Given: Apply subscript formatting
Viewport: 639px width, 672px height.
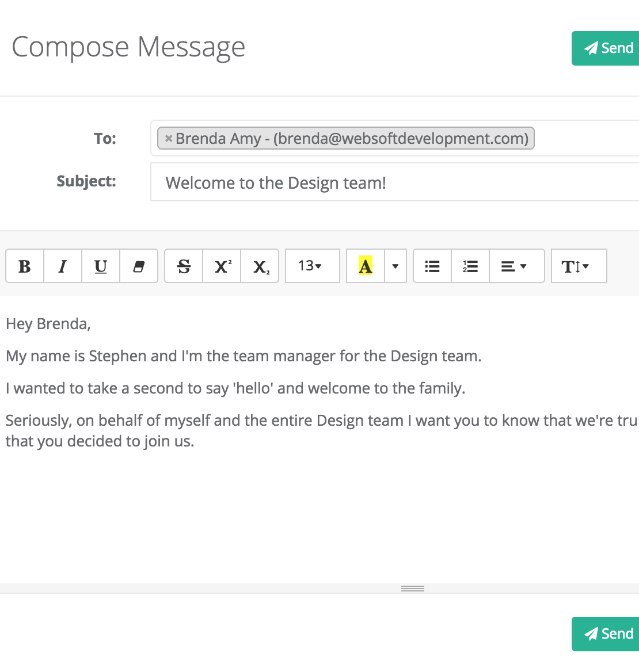Looking at the screenshot, I should click(x=260, y=266).
